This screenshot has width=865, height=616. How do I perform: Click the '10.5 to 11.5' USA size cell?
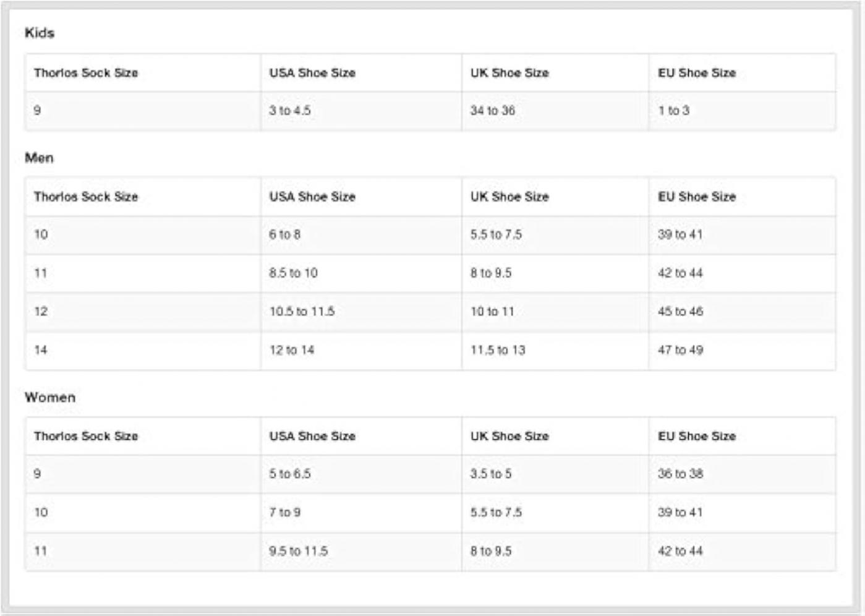(x=302, y=311)
